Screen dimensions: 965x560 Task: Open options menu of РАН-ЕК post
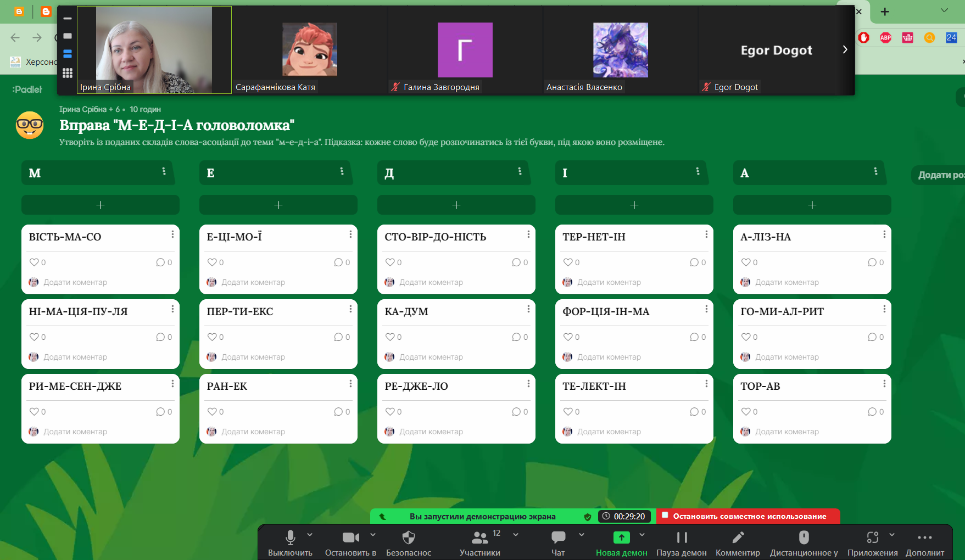point(350,384)
